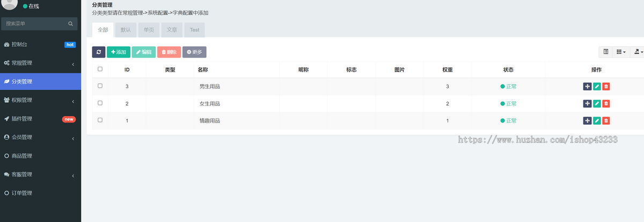Select the checkbox for row ID 1
Image resolution: width=644 pixels, height=222 pixels.
pyautogui.click(x=100, y=120)
